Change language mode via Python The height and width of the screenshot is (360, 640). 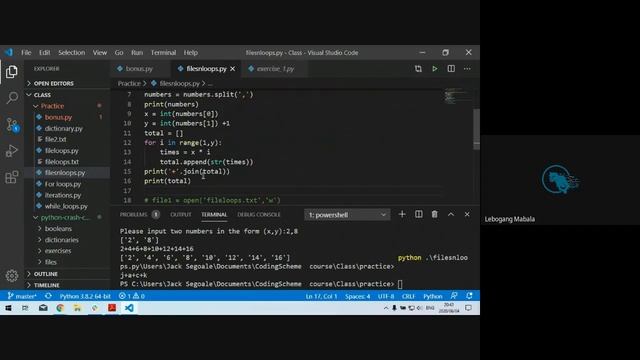tap(433, 296)
